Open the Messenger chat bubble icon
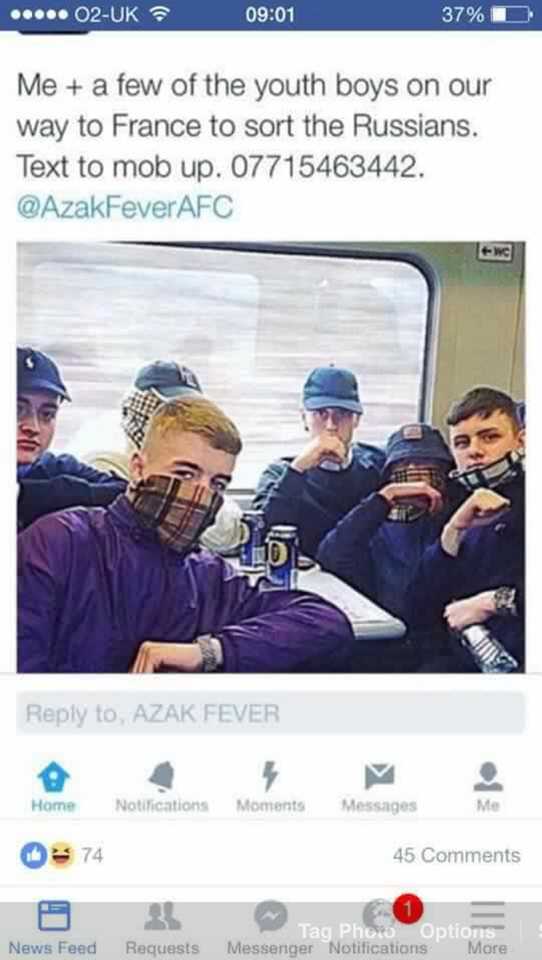 point(271,917)
